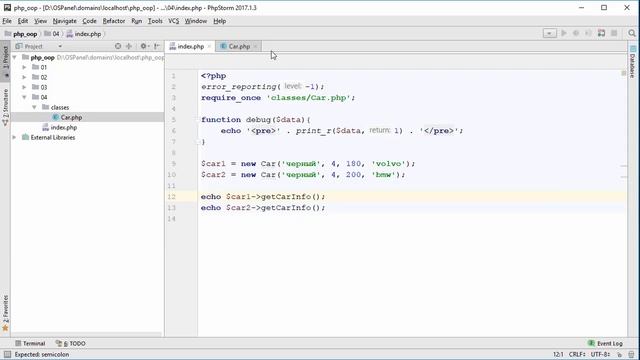
Task: Open the Edit menu
Action: pos(23,21)
